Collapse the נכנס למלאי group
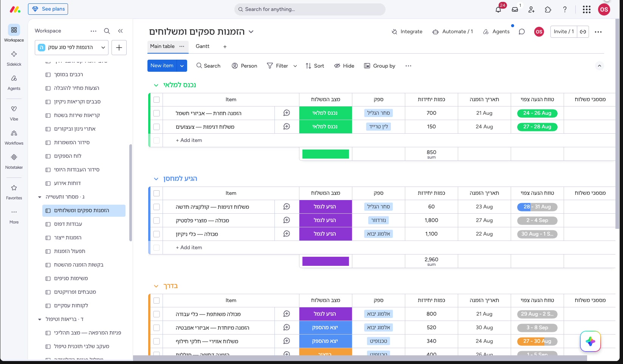The height and width of the screenshot is (364, 623). (x=156, y=85)
